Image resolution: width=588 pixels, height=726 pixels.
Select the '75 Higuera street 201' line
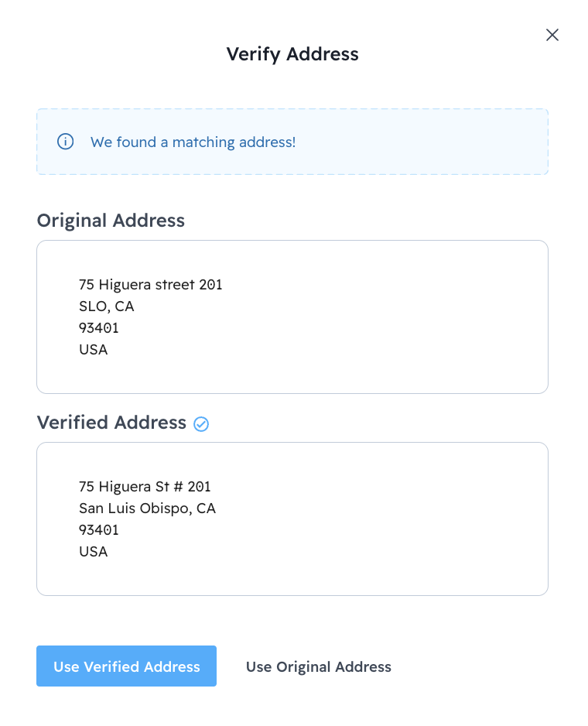pyautogui.click(x=151, y=285)
